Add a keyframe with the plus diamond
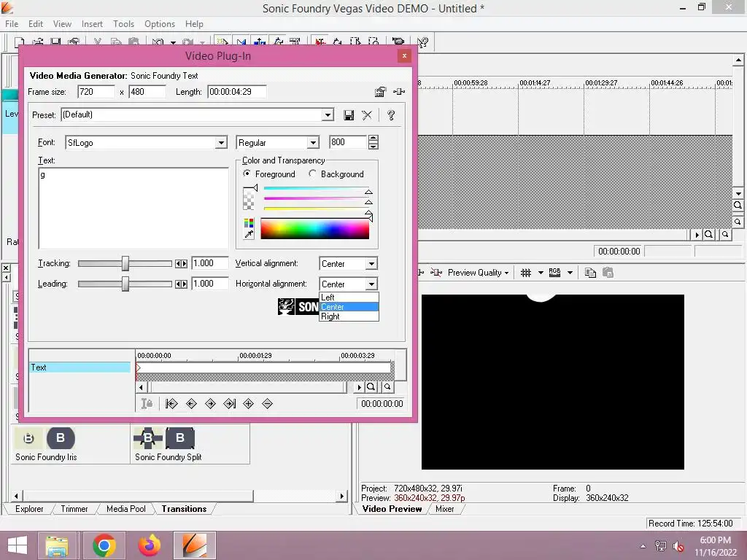The width and height of the screenshot is (747, 560). [248, 404]
